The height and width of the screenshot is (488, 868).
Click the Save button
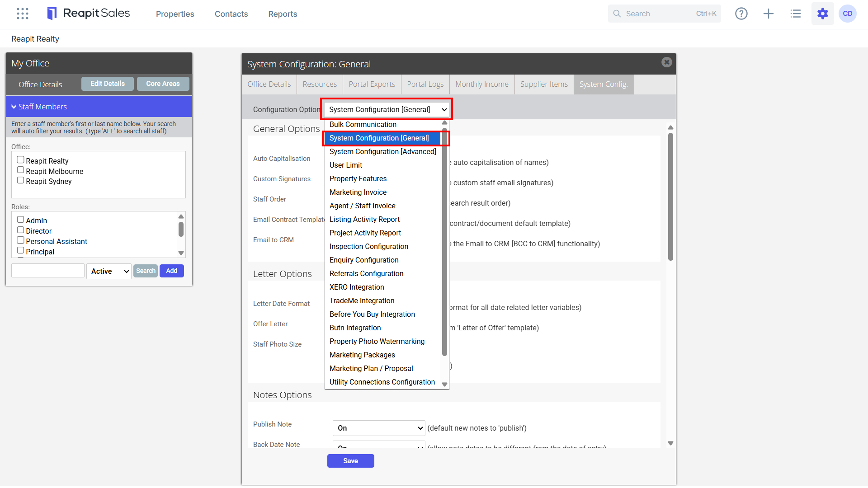pyautogui.click(x=350, y=461)
